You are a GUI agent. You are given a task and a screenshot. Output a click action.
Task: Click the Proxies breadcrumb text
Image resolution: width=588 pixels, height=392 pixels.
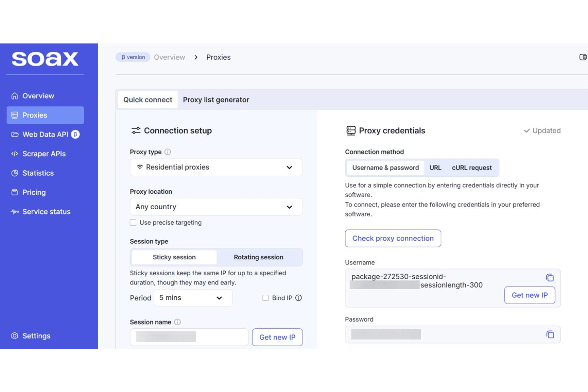click(x=219, y=57)
